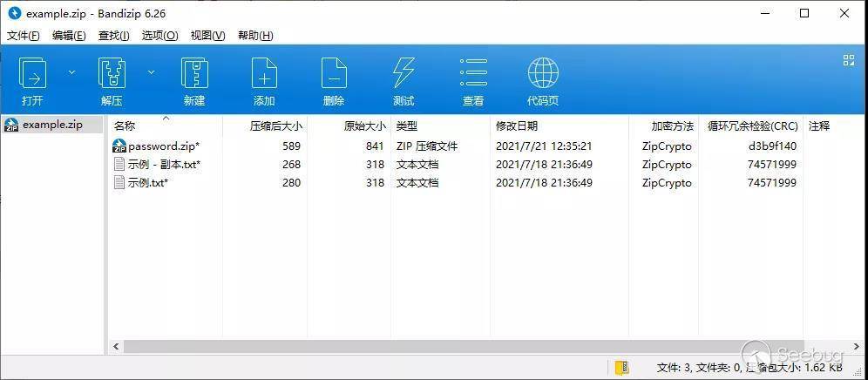Open the 查找(I) menu
Viewport: 868px width, 380px height.
coord(114,36)
